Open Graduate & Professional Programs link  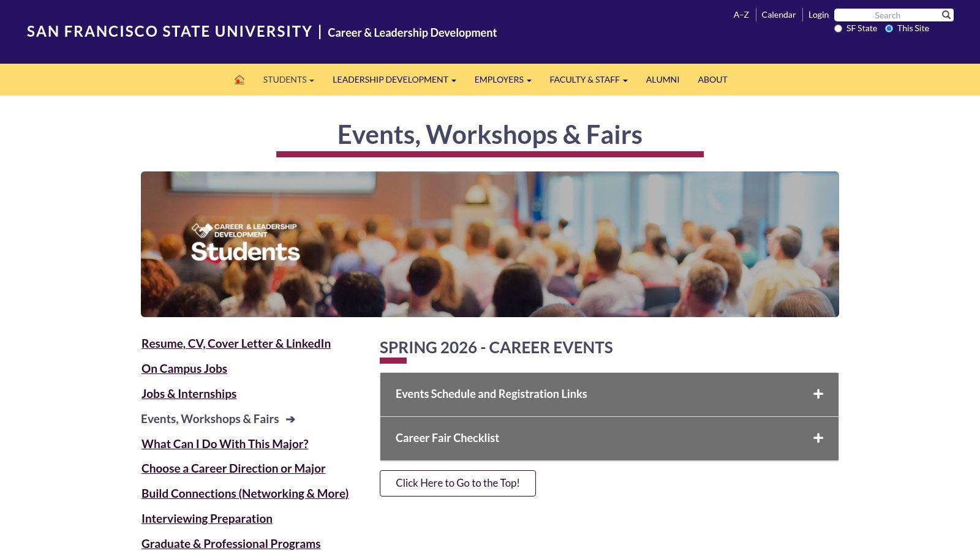click(x=231, y=544)
